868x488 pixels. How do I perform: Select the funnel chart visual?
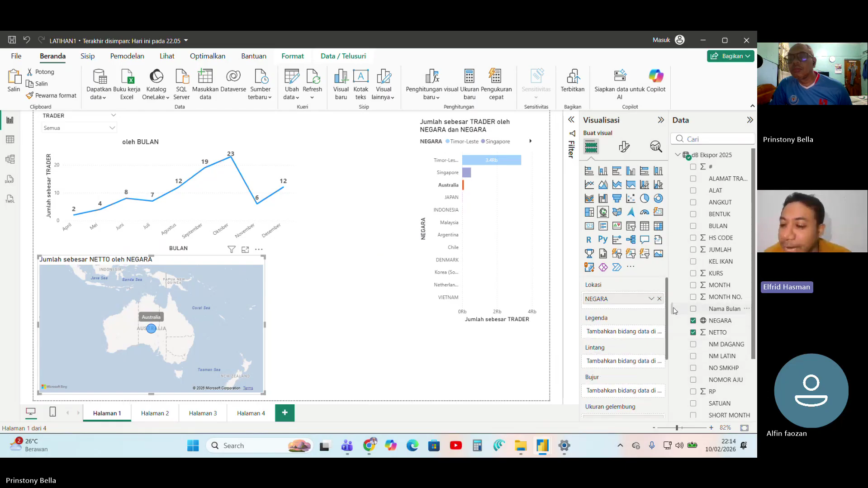tap(617, 198)
